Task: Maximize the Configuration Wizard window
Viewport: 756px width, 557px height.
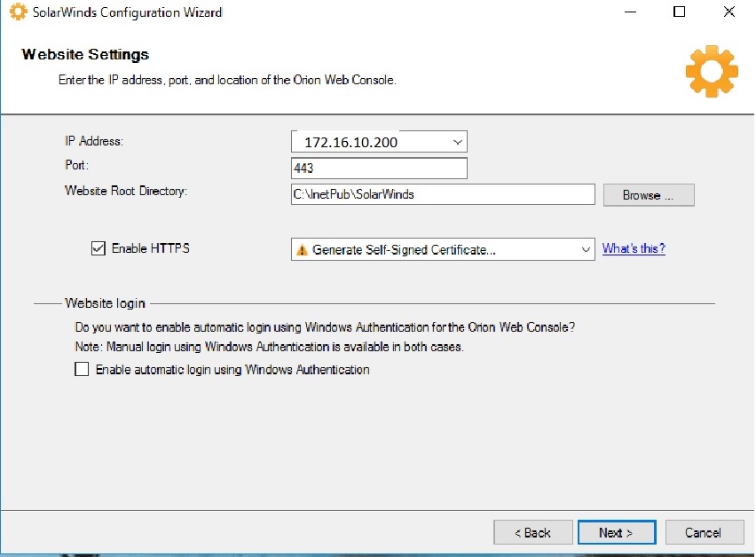Action: pos(679,12)
